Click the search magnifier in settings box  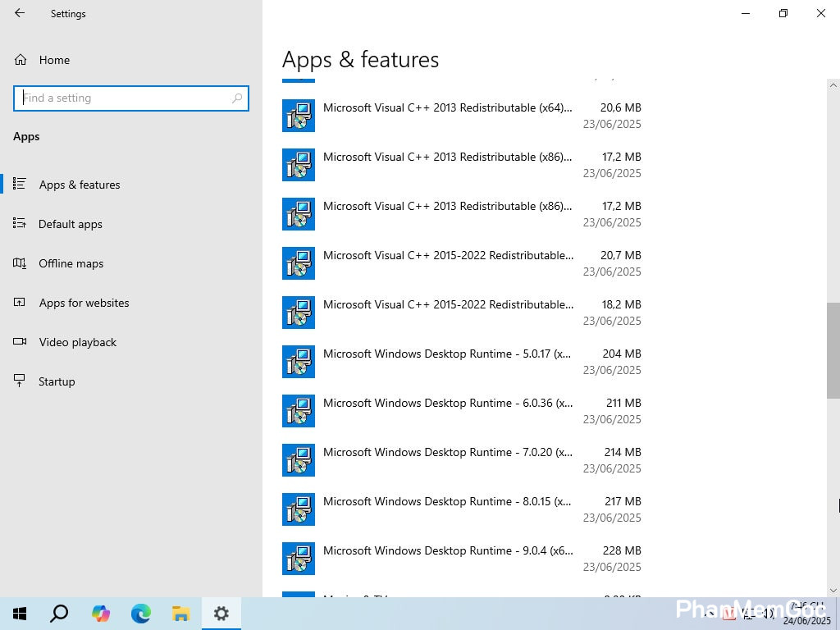click(x=237, y=98)
